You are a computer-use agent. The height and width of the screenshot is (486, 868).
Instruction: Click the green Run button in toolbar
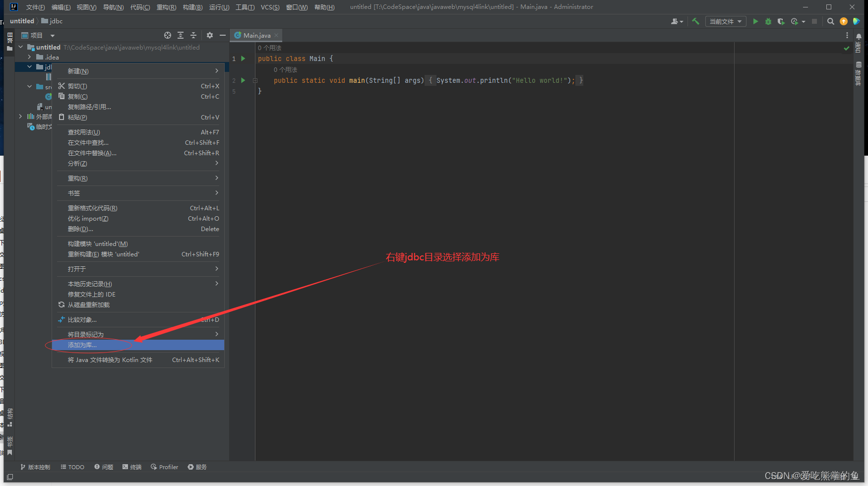point(755,21)
